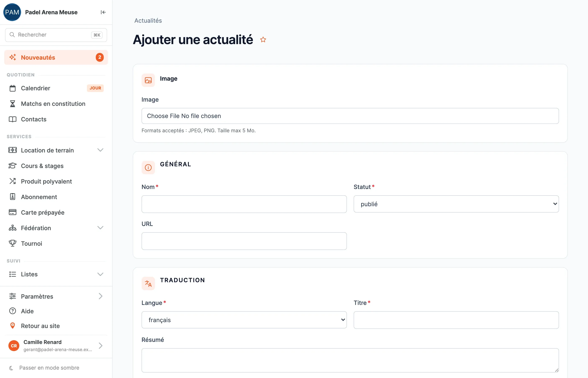Collapse the sidebar with the arrow icon
Viewport: 588px width, 378px height.
pos(103,12)
